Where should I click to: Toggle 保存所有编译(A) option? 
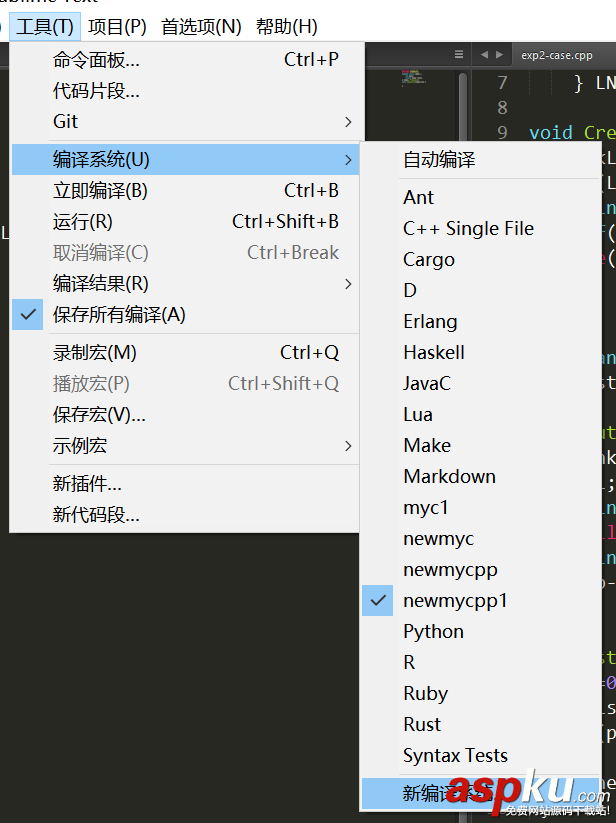tap(185, 315)
